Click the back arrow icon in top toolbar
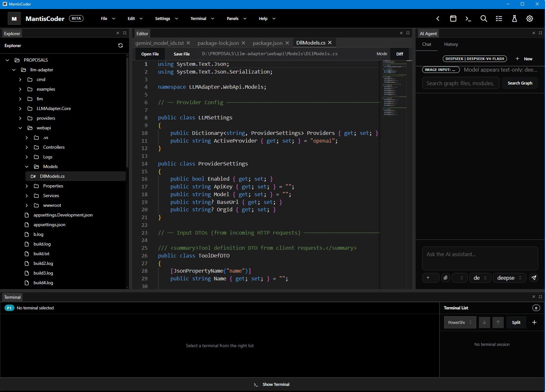 (438, 19)
